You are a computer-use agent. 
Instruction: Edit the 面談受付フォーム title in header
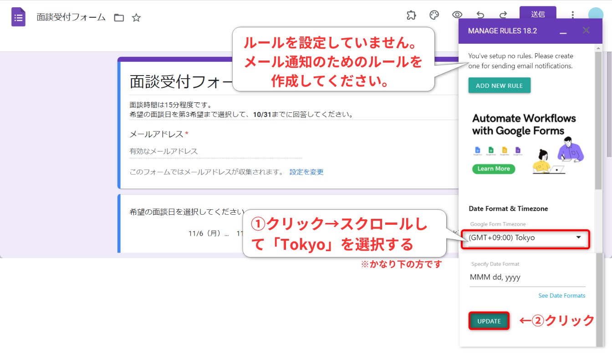click(71, 18)
